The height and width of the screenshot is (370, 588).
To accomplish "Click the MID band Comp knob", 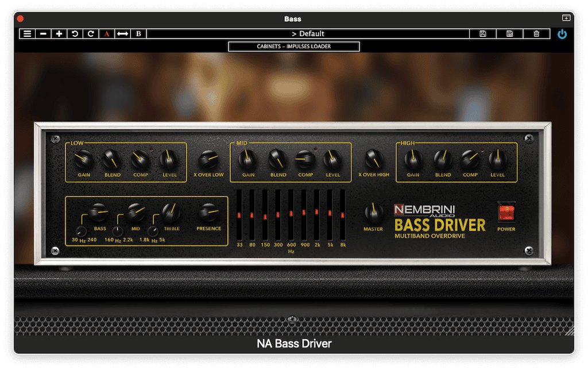I will coord(305,160).
